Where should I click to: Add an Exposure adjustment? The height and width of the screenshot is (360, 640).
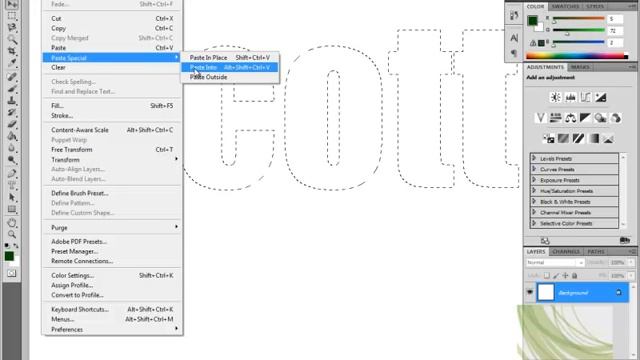[x=600, y=97]
